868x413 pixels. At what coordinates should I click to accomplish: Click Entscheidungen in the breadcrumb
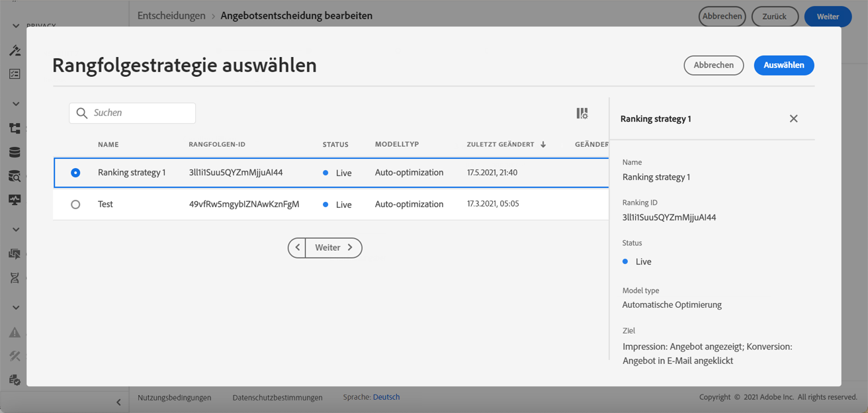point(171,16)
